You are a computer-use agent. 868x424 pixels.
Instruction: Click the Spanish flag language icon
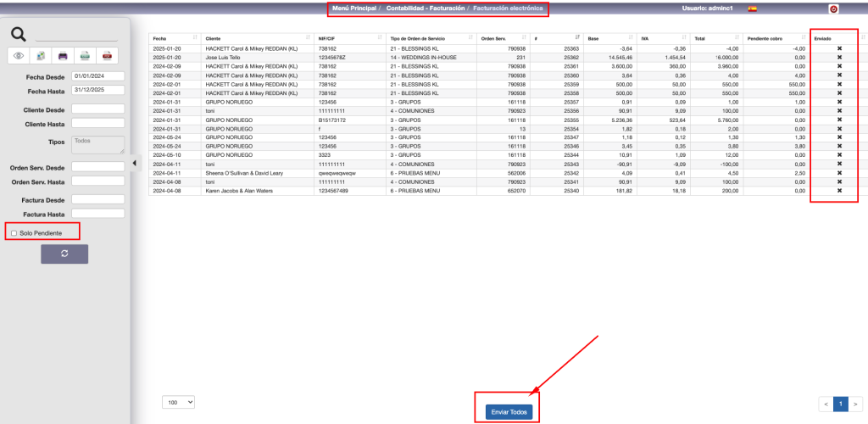pyautogui.click(x=752, y=8)
